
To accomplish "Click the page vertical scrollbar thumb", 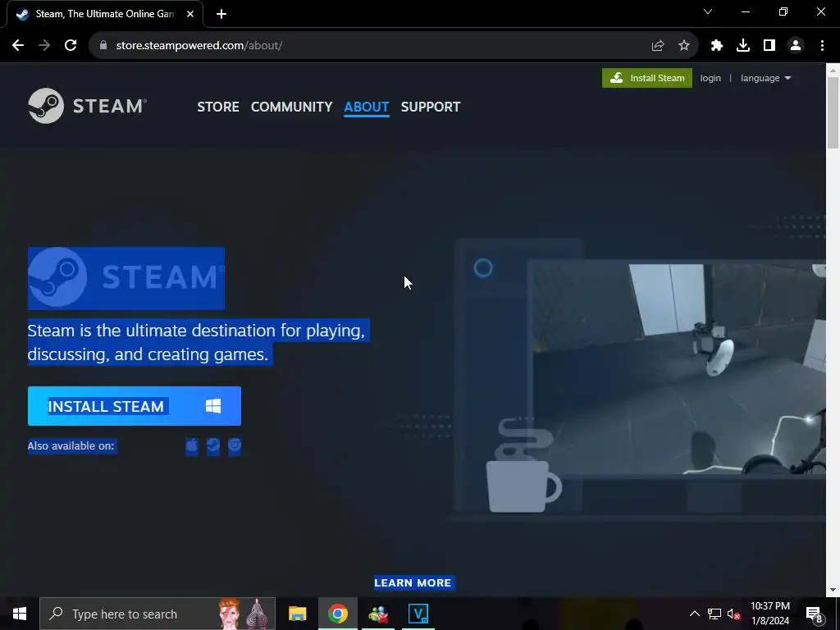I will pos(833,112).
